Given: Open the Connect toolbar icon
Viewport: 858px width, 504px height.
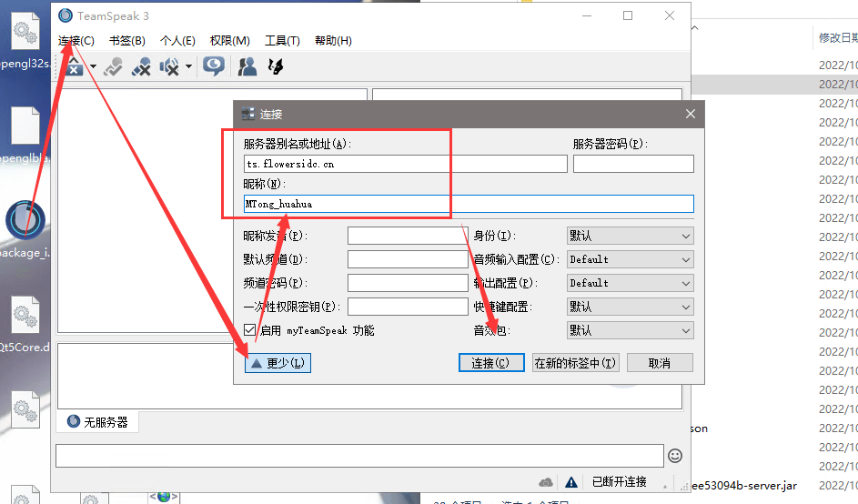Looking at the screenshot, I should [x=75, y=66].
